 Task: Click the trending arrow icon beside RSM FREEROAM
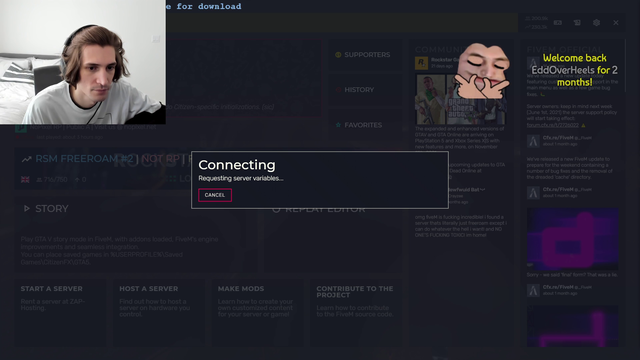click(27, 159)
